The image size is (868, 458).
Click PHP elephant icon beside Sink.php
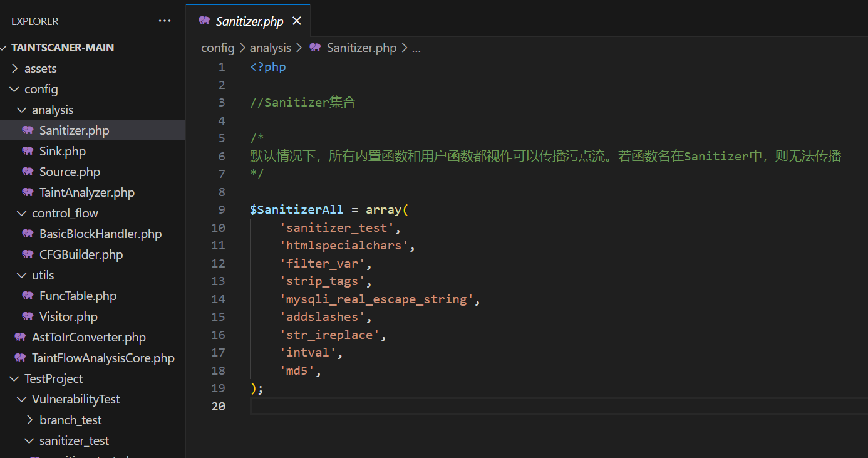point(28,151)
